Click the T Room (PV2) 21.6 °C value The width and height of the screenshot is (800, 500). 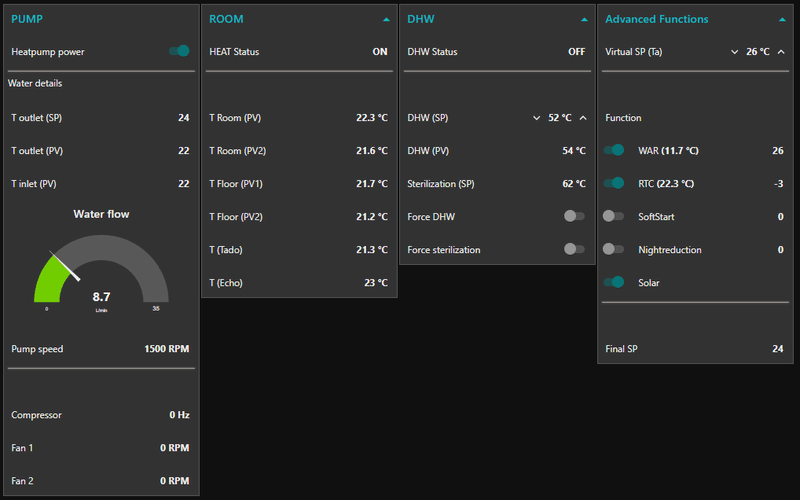coord(372,151)
